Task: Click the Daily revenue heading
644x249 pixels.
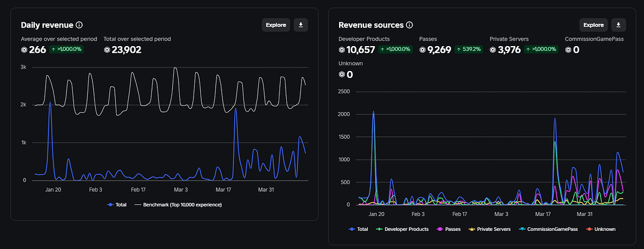Action: pos(47,25)
